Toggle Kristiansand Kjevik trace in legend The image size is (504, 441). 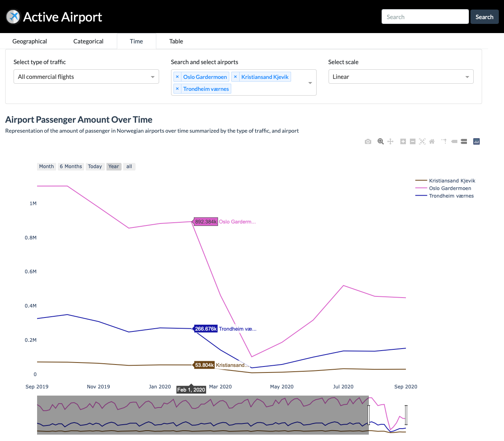pos(452,181)
